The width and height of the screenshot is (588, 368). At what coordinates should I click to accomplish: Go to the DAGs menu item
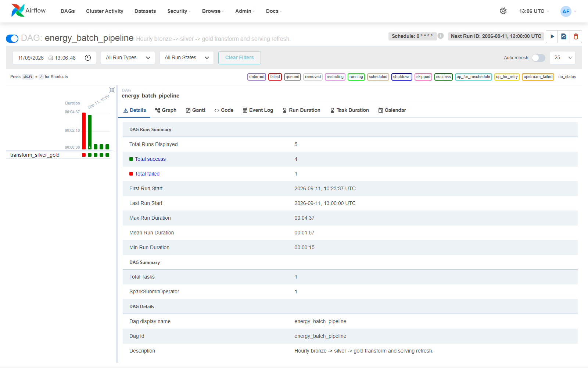point(68,11)
